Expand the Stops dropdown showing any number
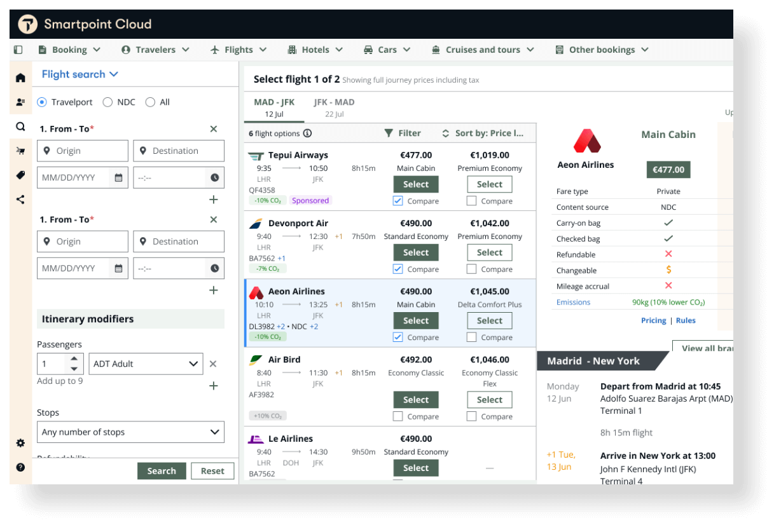This screenshot has height=532, width=781. pyautogui.click(x=130, y=432)
